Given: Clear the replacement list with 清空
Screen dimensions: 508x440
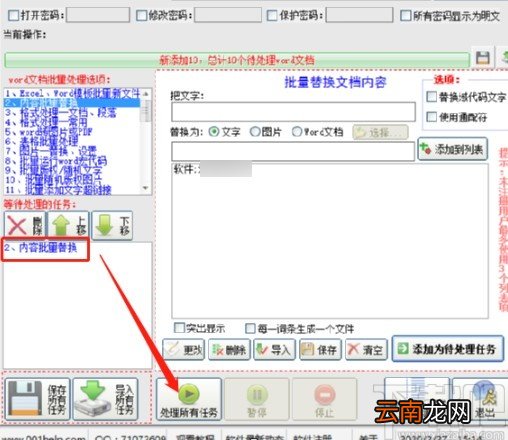Looking at the screenshot, I should click(x=366, y=350).
